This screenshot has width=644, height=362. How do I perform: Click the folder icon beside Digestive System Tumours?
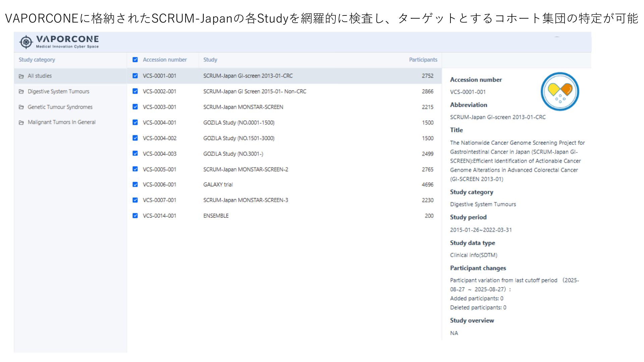21,92
